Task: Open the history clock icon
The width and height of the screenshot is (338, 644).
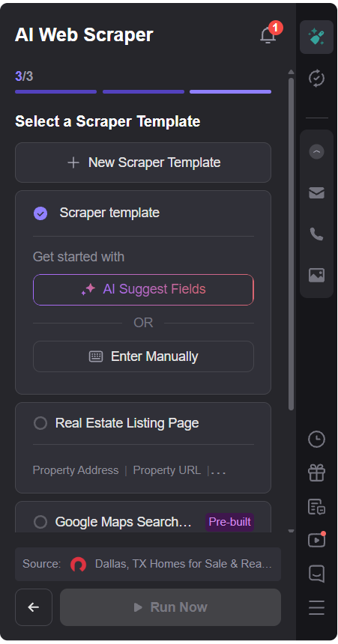Action: tap(316, 440)
